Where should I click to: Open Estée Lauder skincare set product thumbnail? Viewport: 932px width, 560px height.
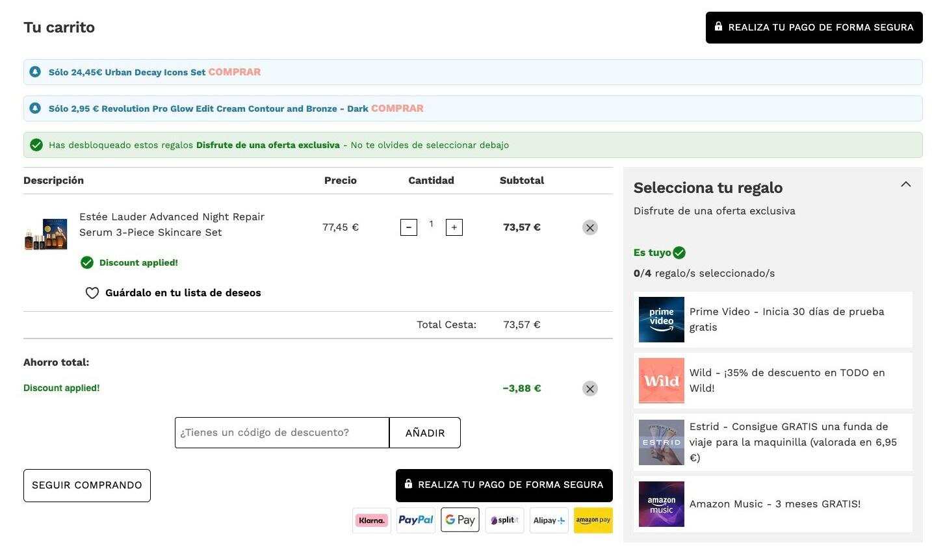click(x=45, y=234)
